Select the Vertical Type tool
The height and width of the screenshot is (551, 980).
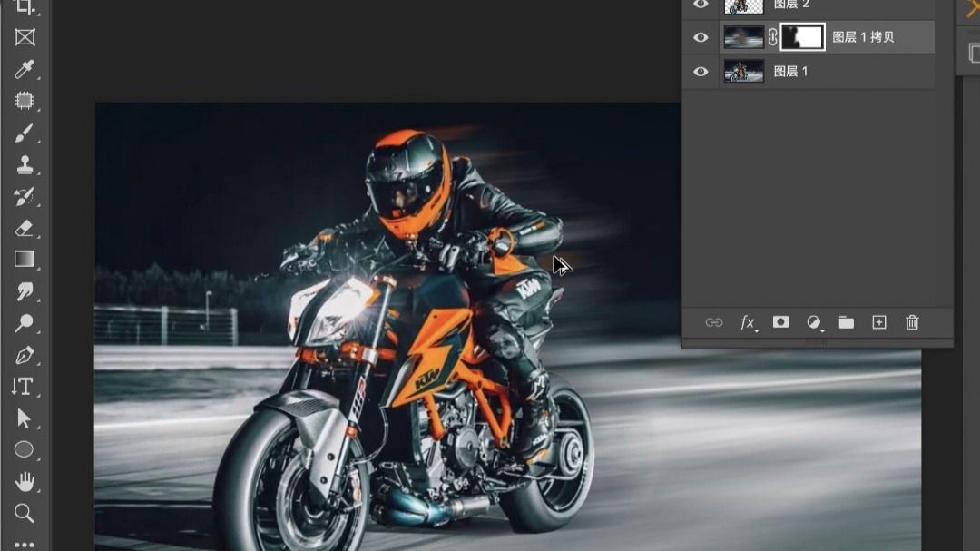tap(24, 387)
